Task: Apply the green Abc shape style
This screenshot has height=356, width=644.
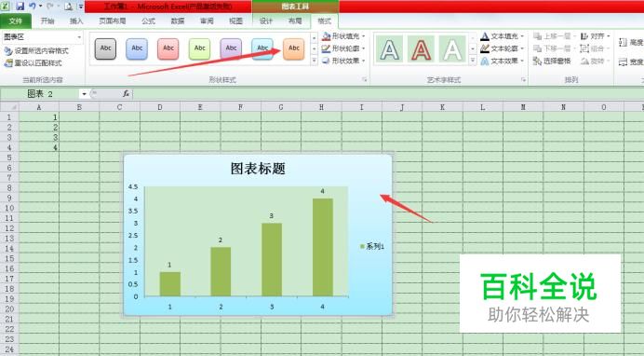Action: (x=199, y=48)
